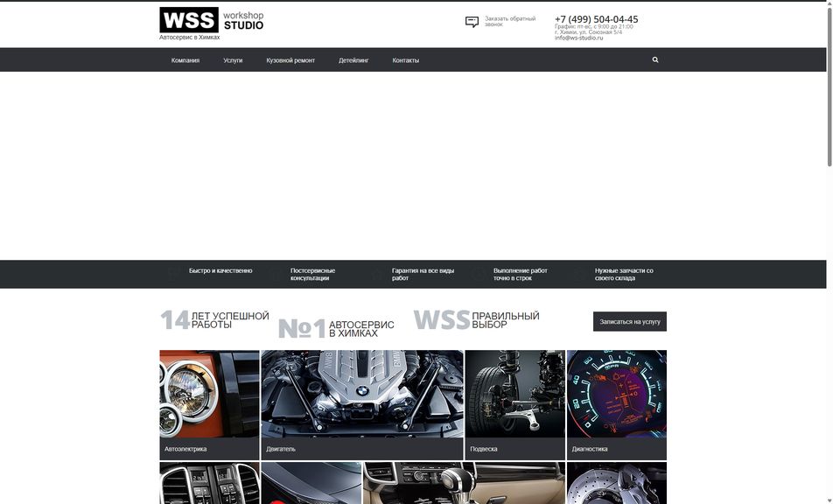Click the text Постсервисные консультации
This screenshot has height=504, width=833.
[x=313, y=274]
